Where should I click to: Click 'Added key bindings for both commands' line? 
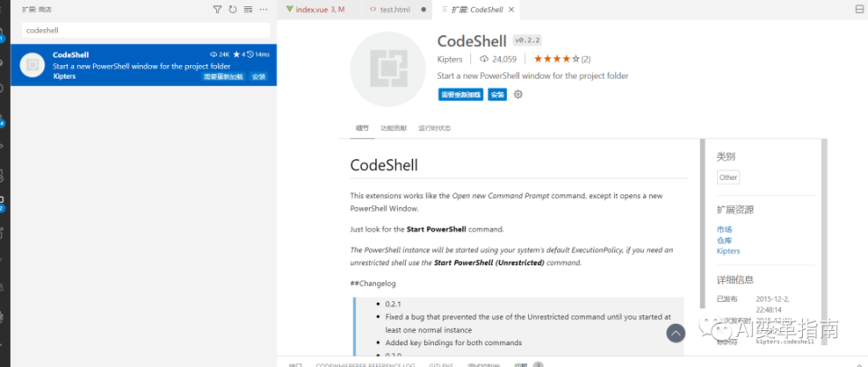453,343
